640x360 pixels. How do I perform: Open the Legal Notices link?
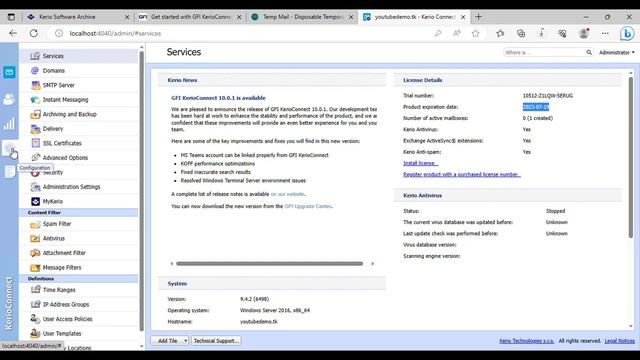620,341
